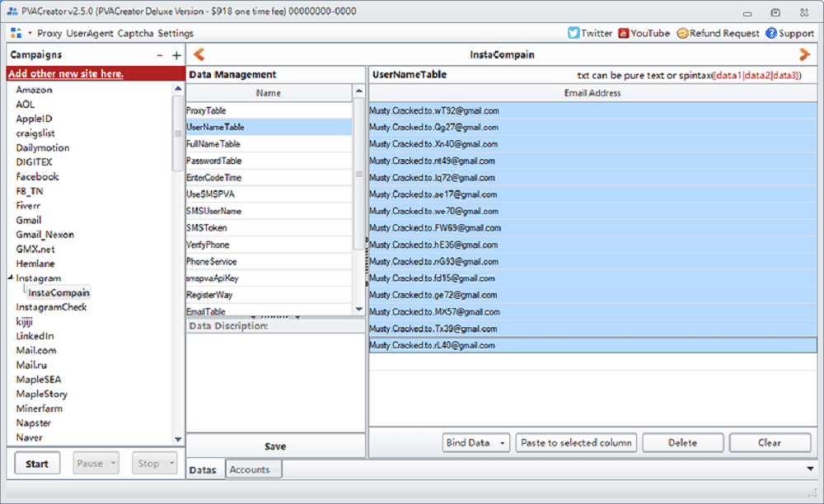Click the Name column header

coord(269,93)
